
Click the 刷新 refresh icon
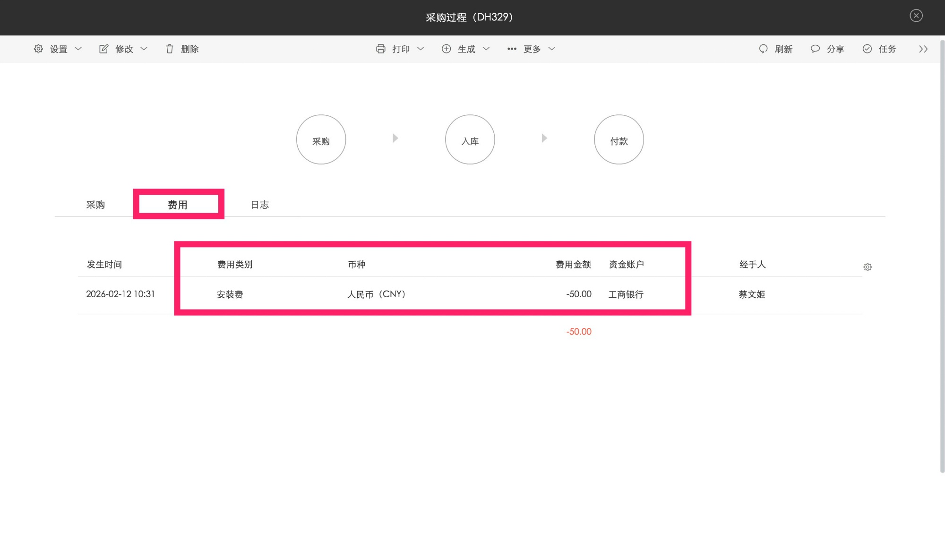(x=763, y=49)
